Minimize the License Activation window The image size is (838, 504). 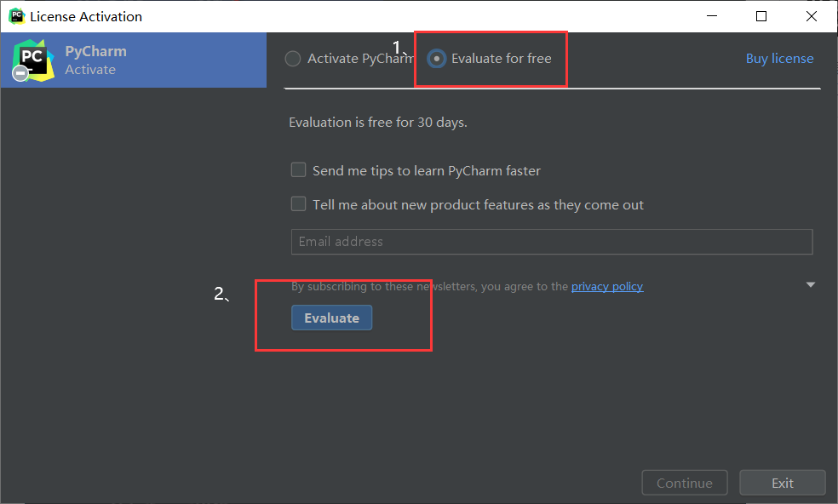click(712, 16)
